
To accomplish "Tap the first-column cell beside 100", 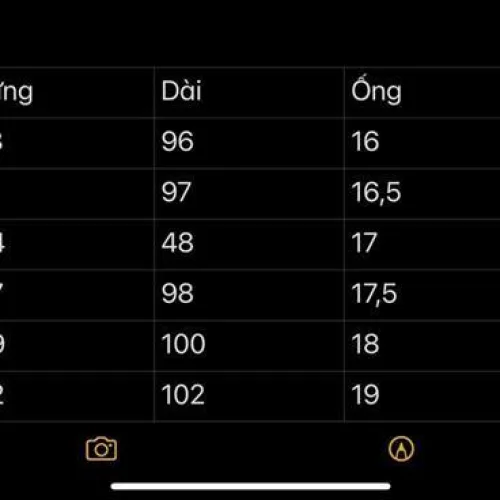I will [x=77, y=346].
